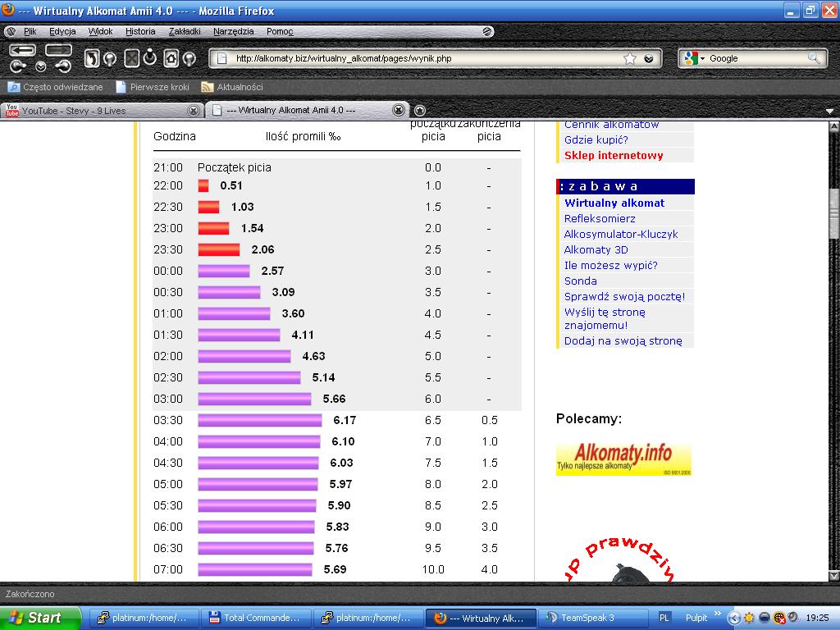Image resolution: width=840 pixels, height=630 pixels.
Task: Open the Refleksomierz link in the sidebar
Action: 600,218
